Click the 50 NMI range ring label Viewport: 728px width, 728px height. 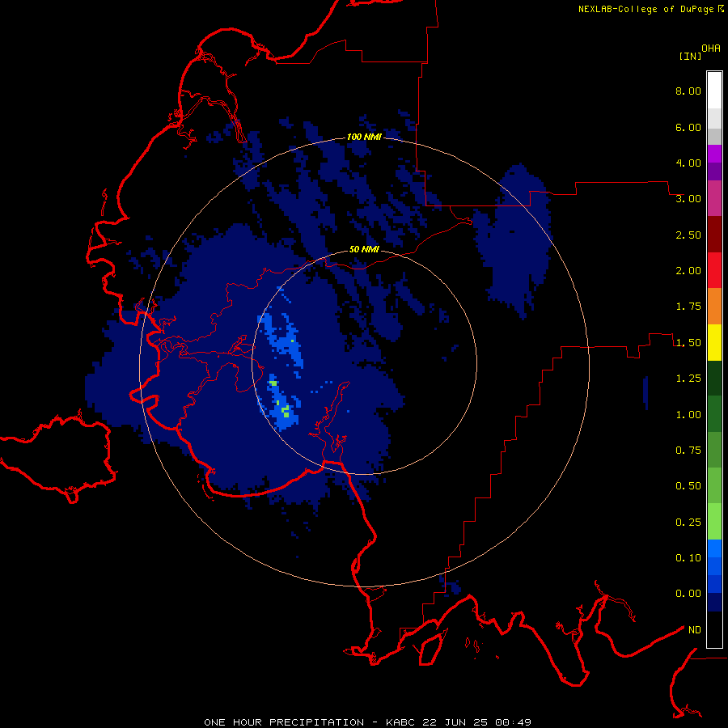pos(364,249)
